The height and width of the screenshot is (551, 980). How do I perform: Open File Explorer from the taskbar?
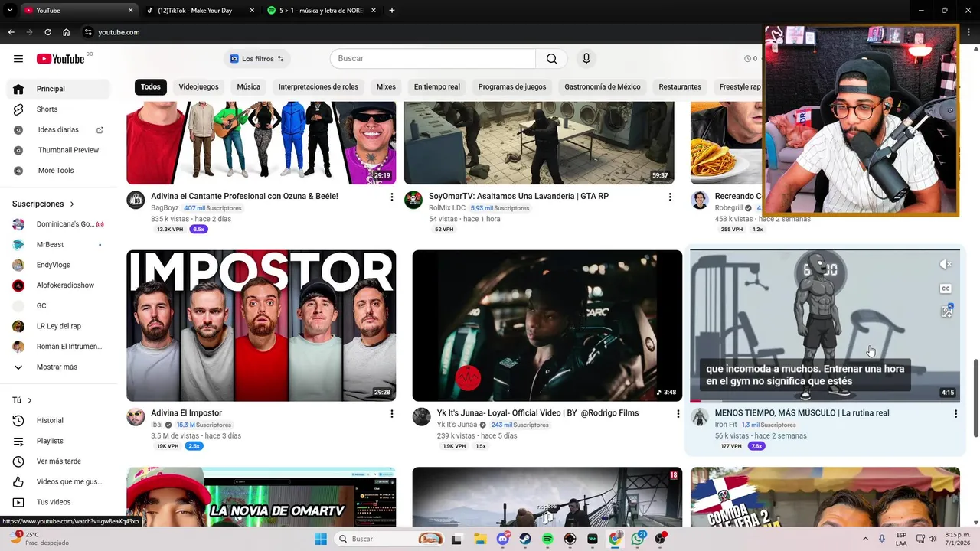tap(479, 539)
